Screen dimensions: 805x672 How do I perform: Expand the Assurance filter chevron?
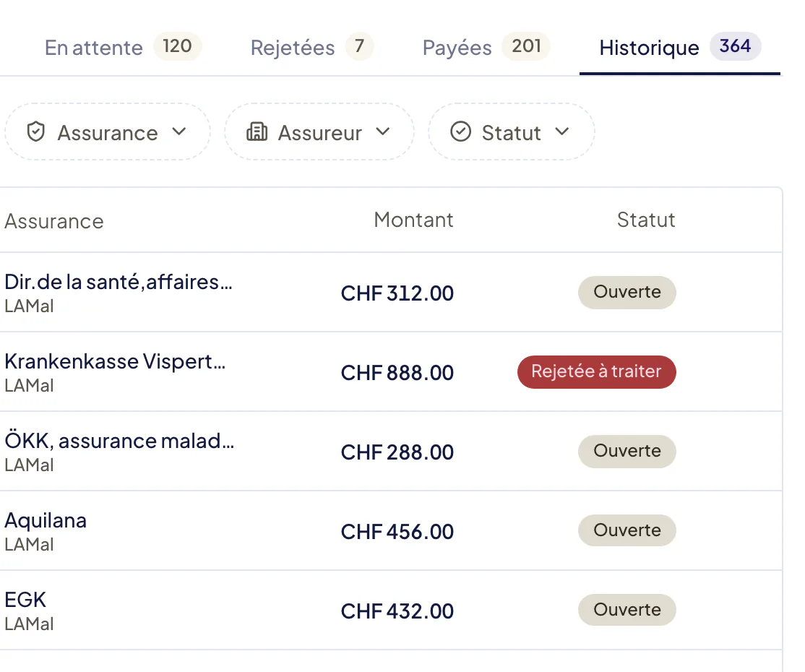pos(178,132)
